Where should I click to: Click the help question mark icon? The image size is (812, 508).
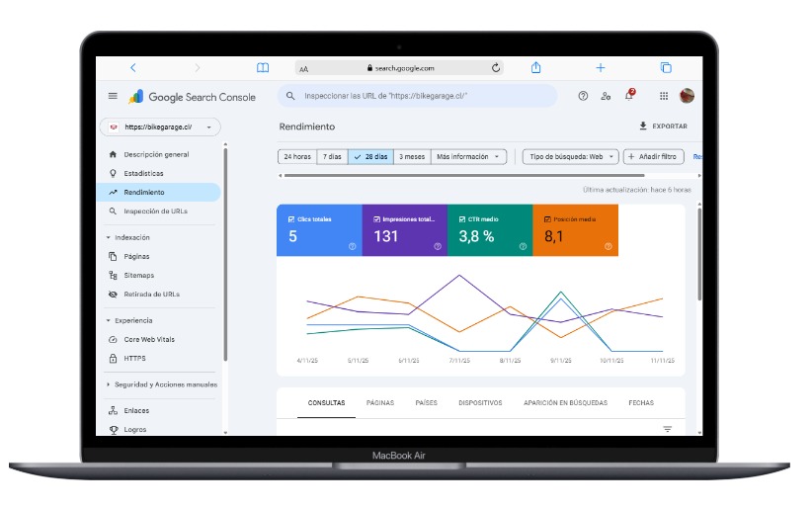[582, 96]
